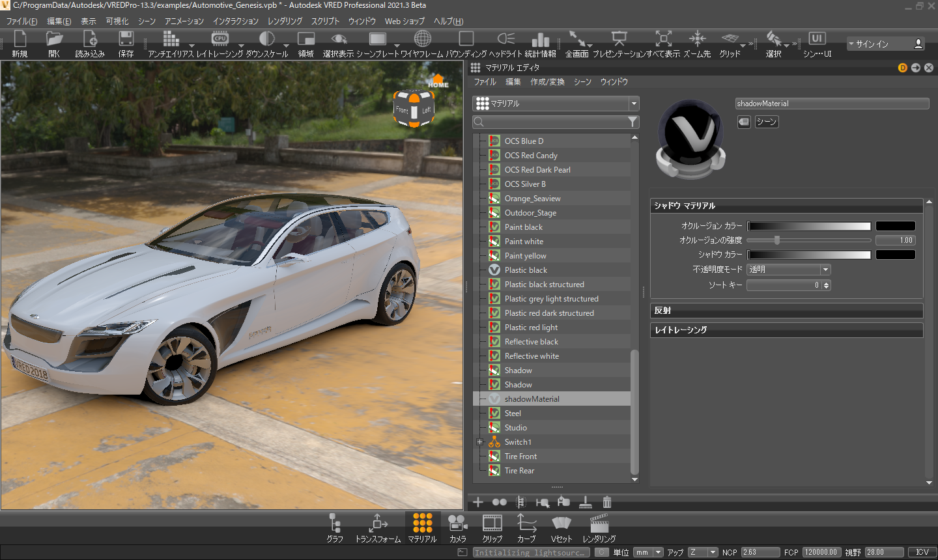This screenshot has height=560, width=938.
Task: Toggle the ヘッドライト headlight button
Action: [x=505, y=40]
